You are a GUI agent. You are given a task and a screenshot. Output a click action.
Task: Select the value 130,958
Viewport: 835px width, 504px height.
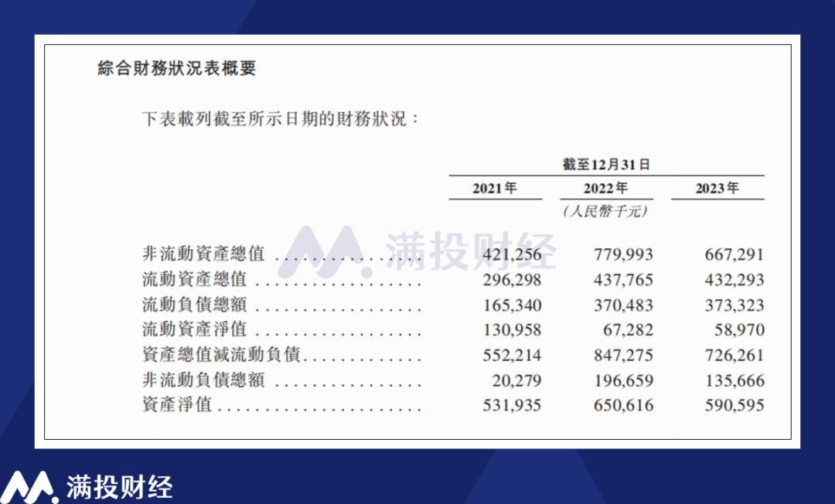pyautogui.click(x=512, y=330)
